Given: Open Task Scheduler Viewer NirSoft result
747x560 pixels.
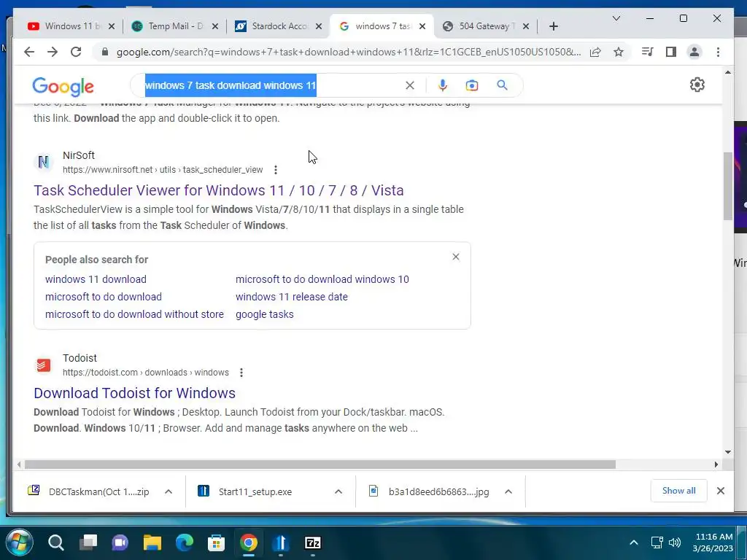Looking at the screenshot, I should [x=219, y=190].
